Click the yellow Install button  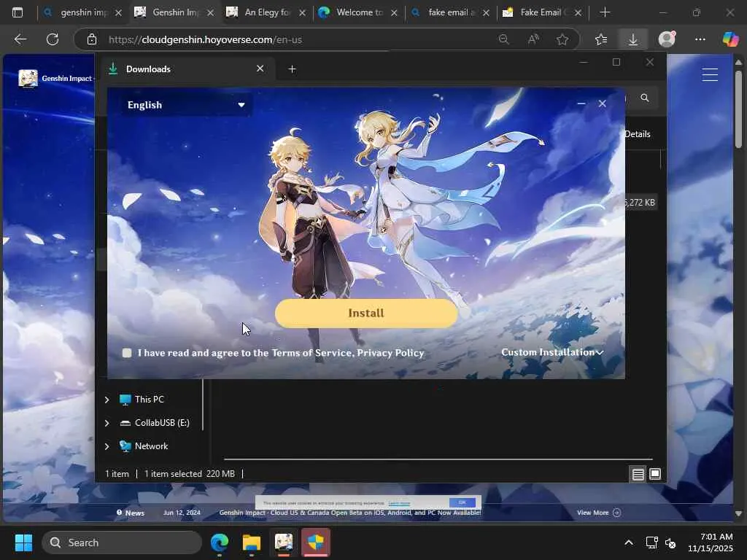coord(366,314)
